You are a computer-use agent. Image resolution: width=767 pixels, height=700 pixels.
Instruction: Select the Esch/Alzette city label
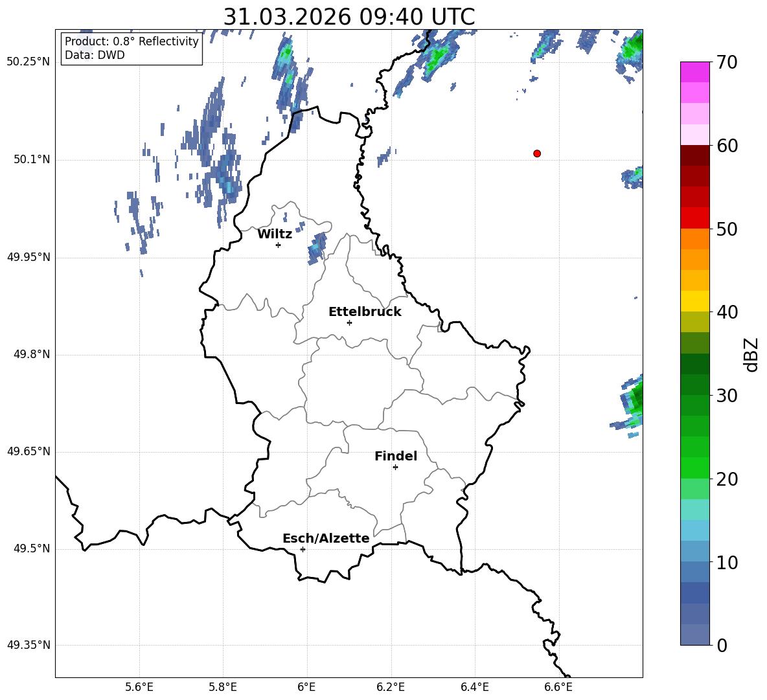pos(326,538)
